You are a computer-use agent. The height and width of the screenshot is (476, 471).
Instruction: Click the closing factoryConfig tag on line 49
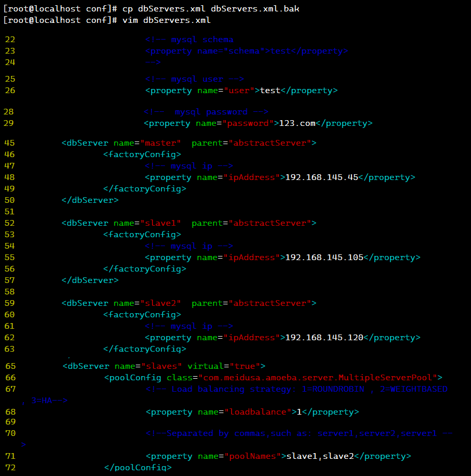click(145, 189)
